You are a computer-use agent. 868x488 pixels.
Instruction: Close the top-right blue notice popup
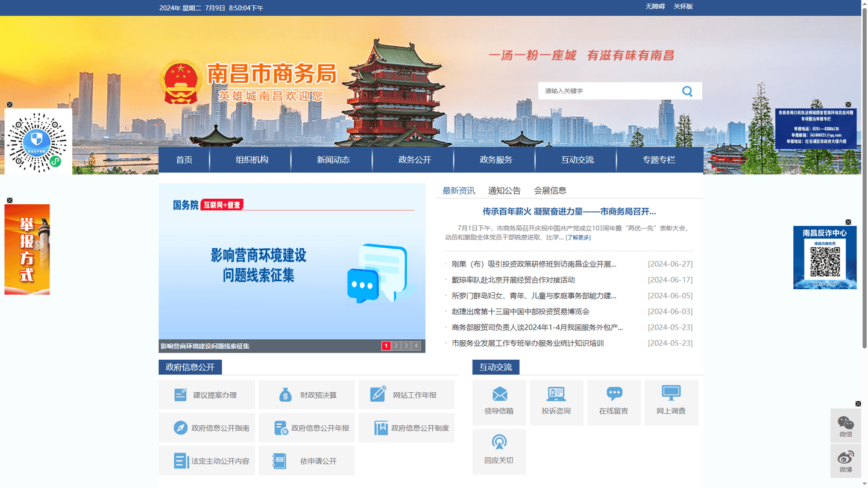tap(848, 105)
